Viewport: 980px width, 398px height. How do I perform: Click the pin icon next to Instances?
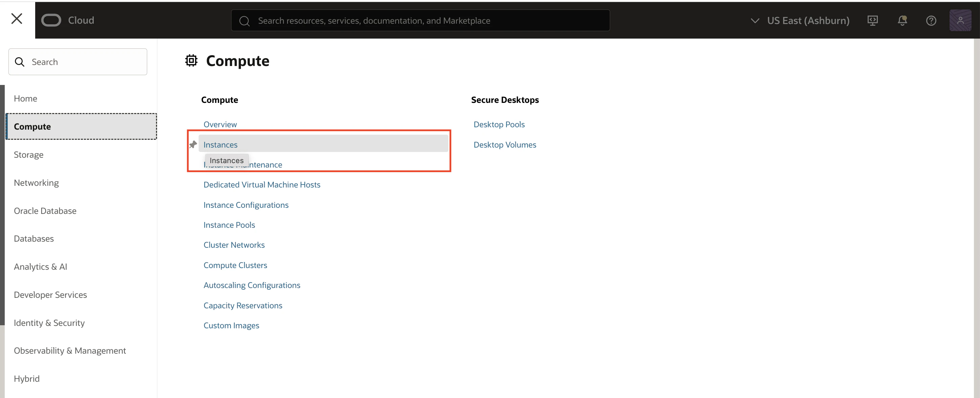[x=193, y=145]
